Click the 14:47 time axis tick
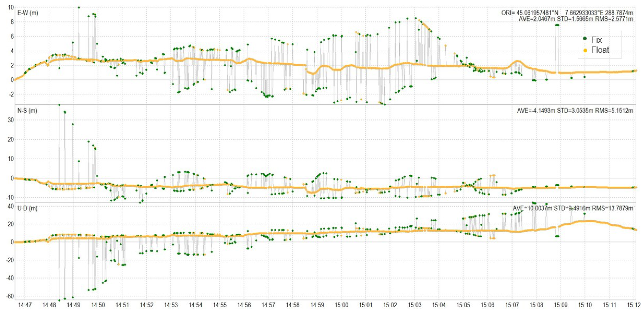This screenshot has width=644, height=313. click(25, 305)
